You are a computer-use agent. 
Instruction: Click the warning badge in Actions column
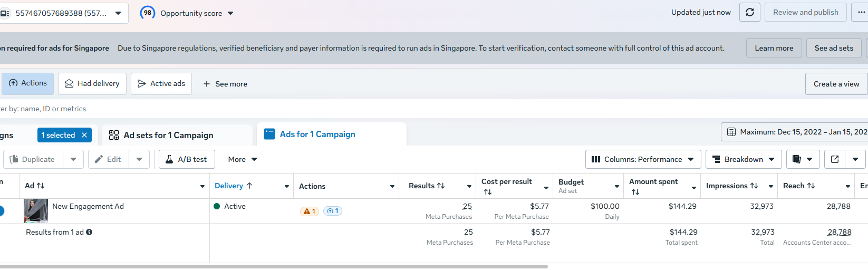pos(309,211)
